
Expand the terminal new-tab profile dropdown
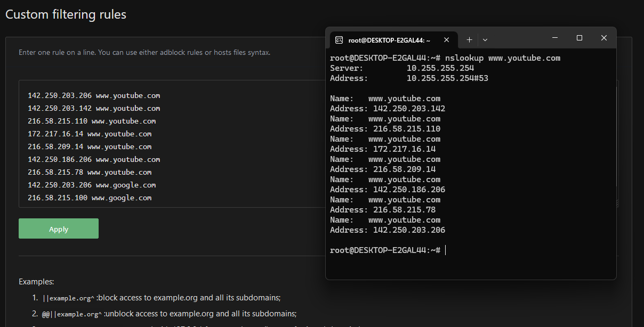tap(485, 39)
